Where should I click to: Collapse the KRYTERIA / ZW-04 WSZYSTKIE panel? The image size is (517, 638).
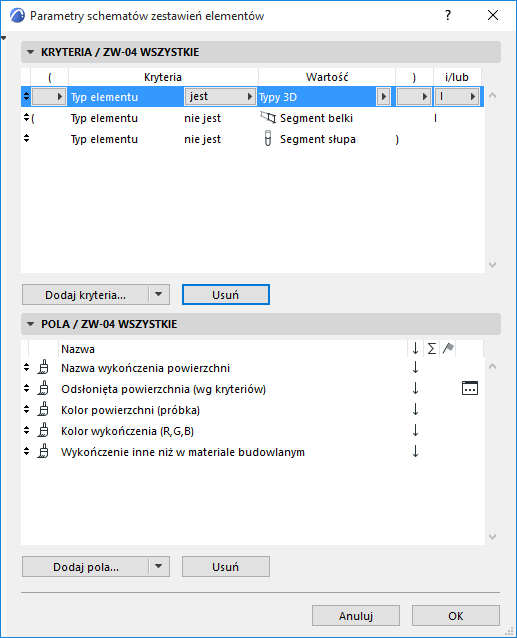(31, 52)
